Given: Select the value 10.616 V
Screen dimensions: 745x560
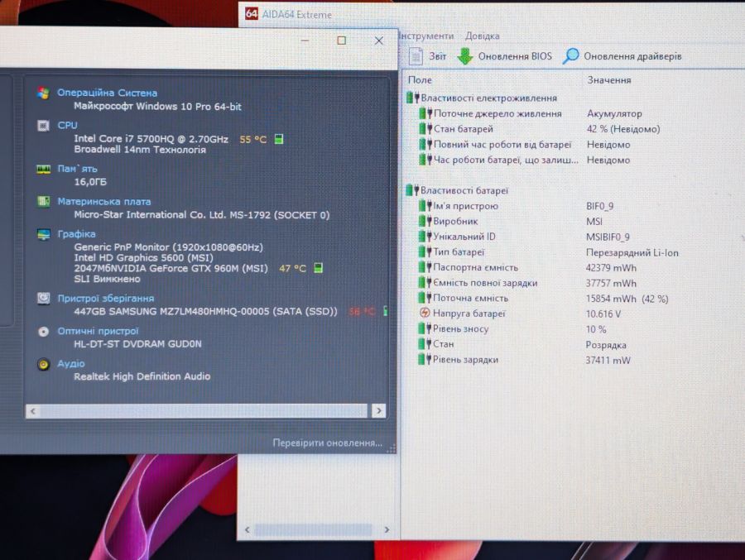Looking at the screenshot, I should (603, 314).
